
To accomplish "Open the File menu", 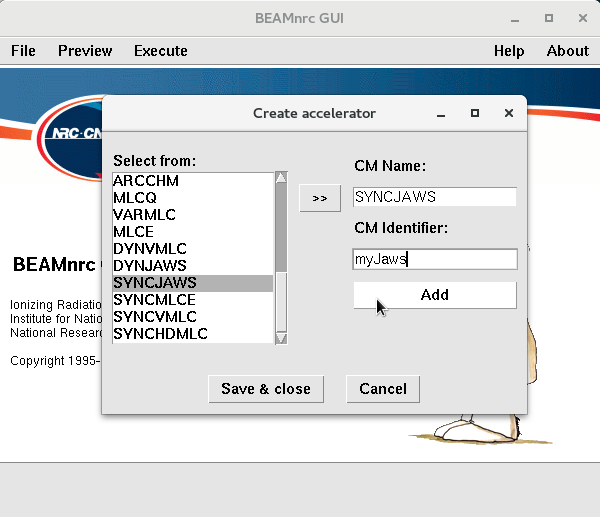I will pyautogui.click(x=23, y=51).
